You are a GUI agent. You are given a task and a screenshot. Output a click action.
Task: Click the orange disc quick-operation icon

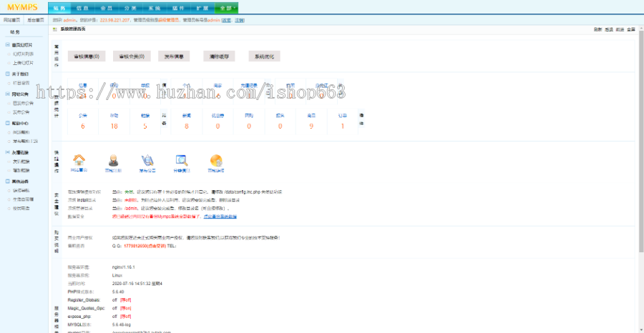(x=215, y=161)
